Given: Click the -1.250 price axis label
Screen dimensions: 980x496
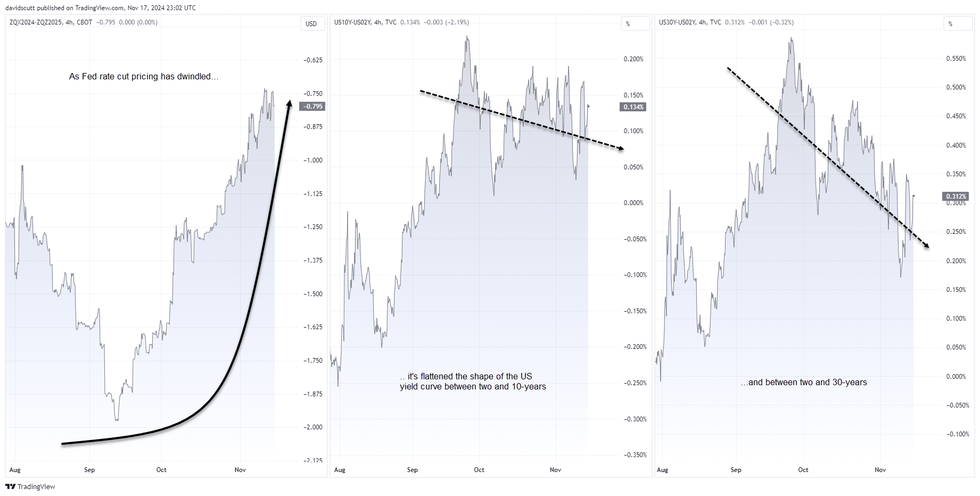Looking at the screenshot, I should click(312, 227).
